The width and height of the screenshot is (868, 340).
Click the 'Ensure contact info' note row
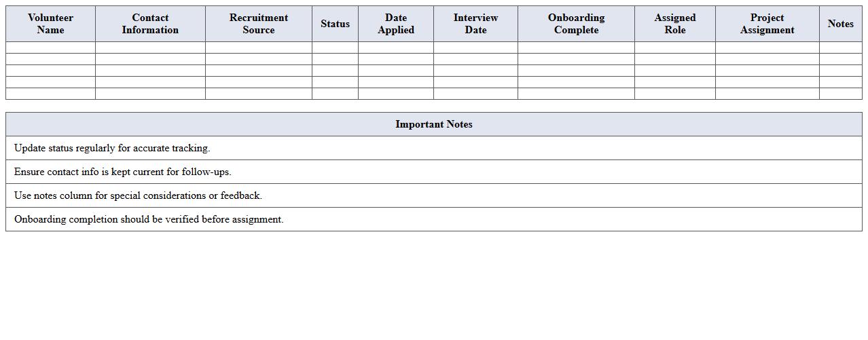(123, 172)
